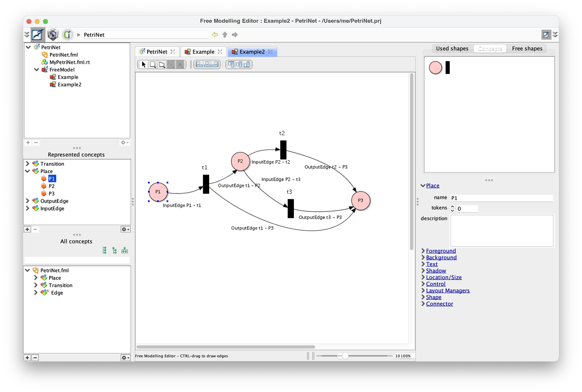Click the align-center horizontally tool
This screenshot has width=582, height=392.
207,64
